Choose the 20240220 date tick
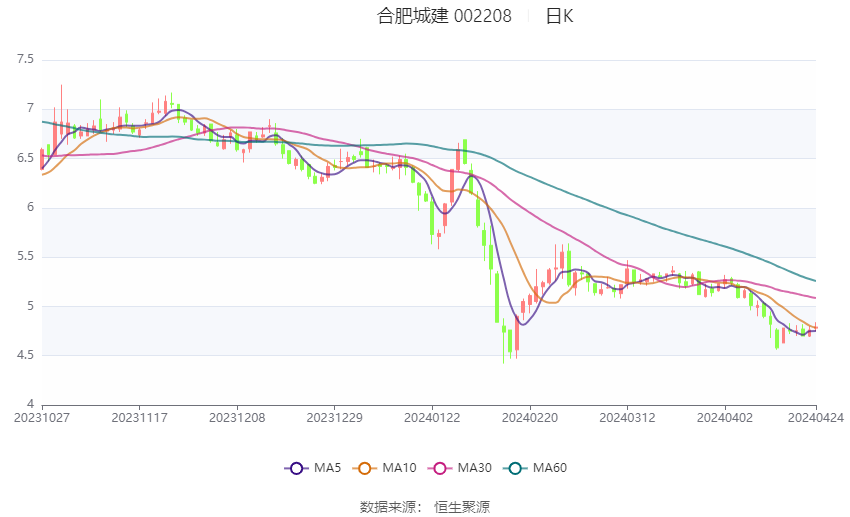 [530, 418]
